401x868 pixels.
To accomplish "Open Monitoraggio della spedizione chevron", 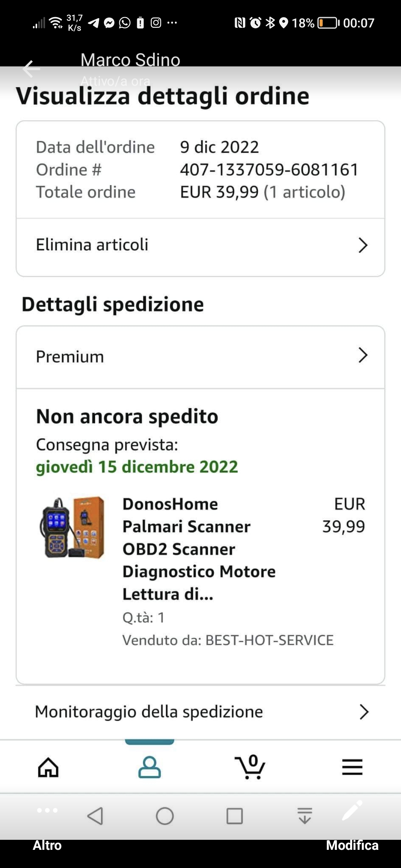I will pyautogui.click(x=363, y=712).
